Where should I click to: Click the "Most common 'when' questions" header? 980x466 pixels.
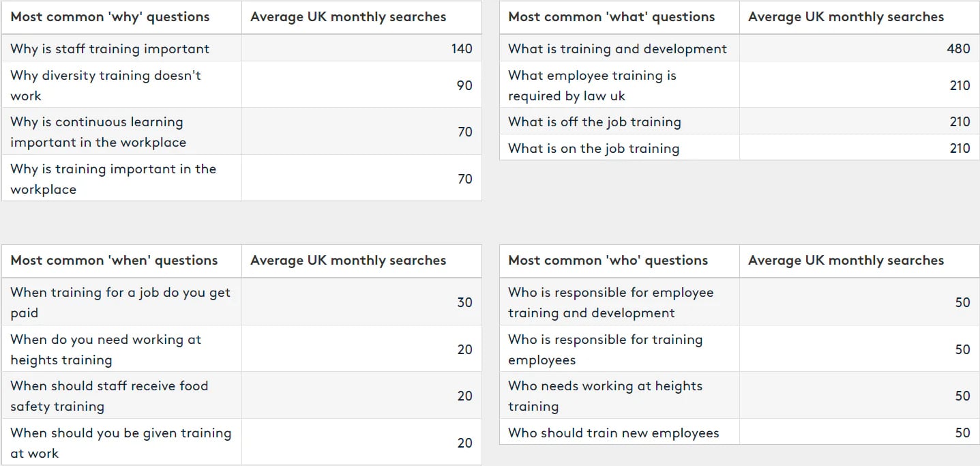click(114, 261)
